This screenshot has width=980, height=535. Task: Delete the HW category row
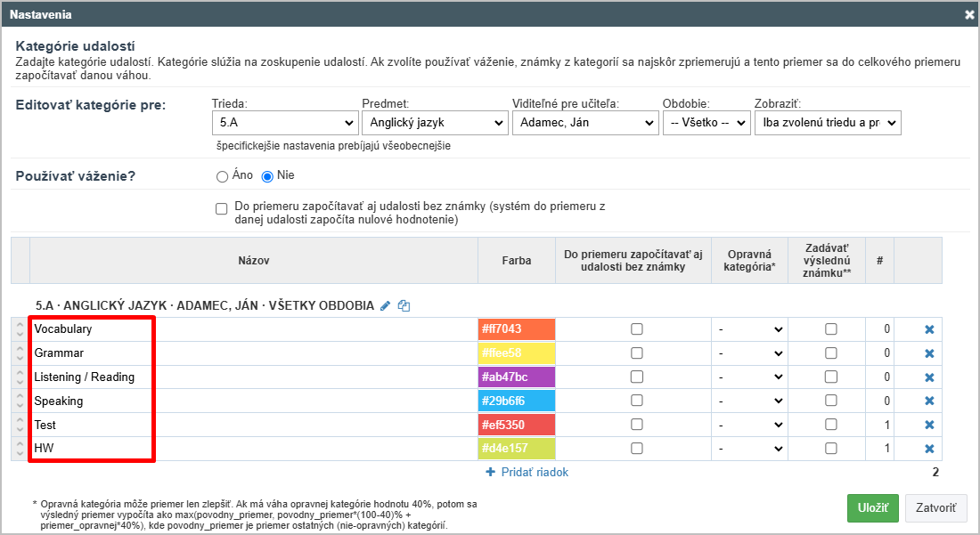929,449
